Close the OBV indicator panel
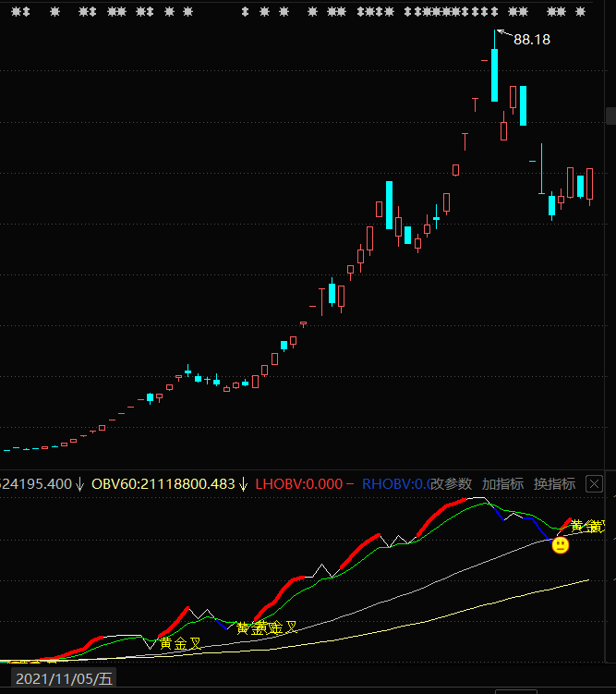 click(x=596, y=483)
